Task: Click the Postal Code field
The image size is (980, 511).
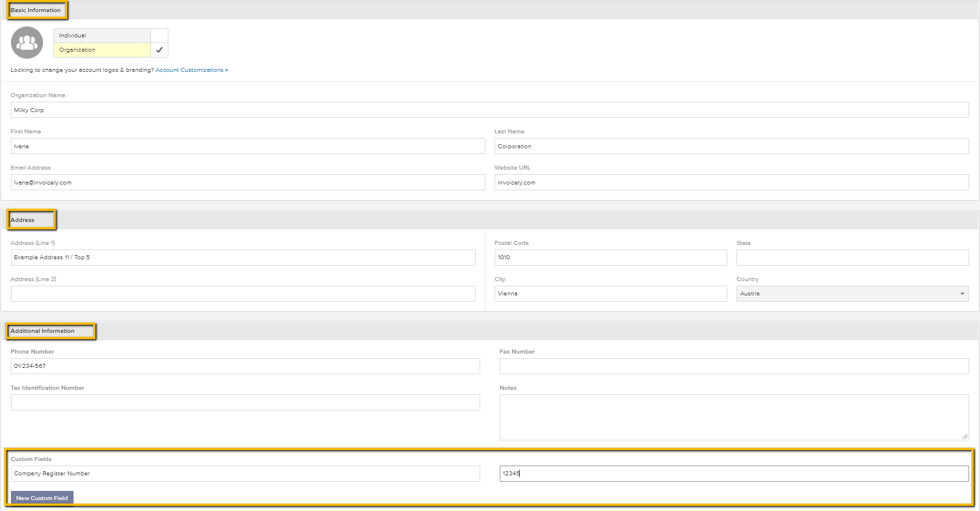Action: [611, 258]
